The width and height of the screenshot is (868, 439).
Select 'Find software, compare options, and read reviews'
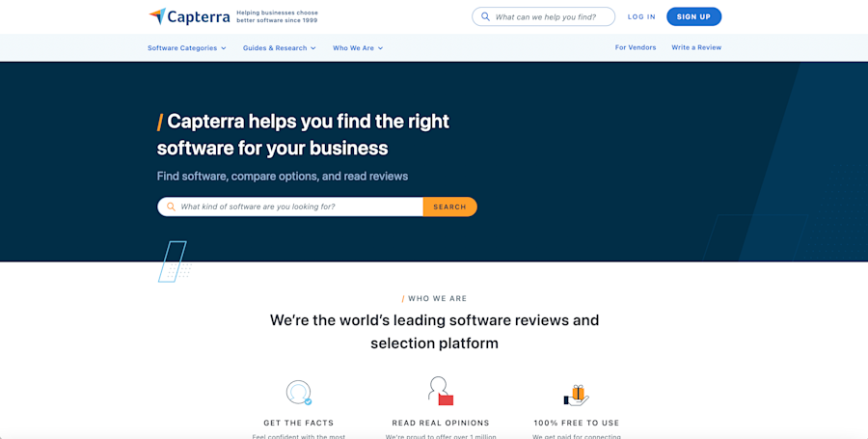coord(283,176)
